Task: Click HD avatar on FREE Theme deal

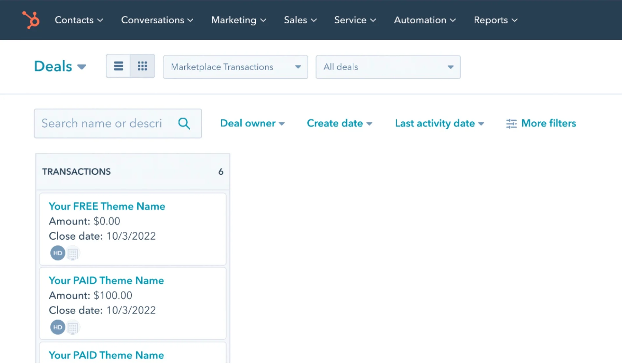Action: (x=58, y=253)
